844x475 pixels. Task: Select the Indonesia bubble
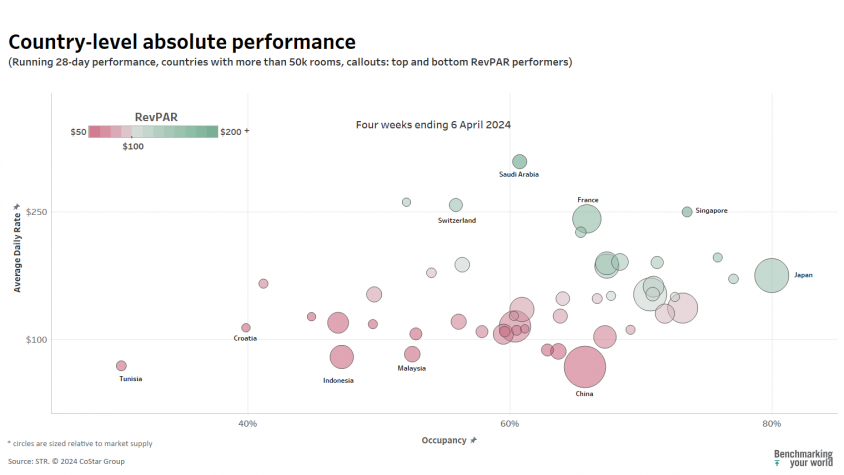pyautogui.click(x=341, y=357)
